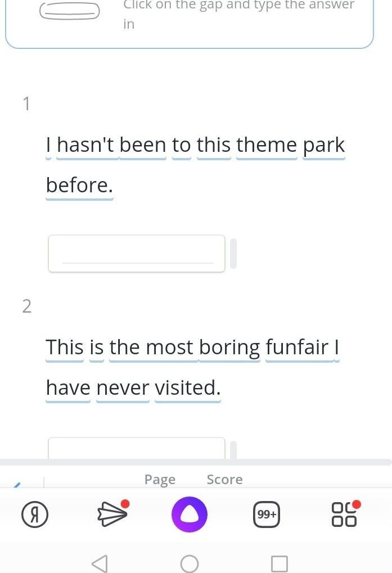
Task: Tap the Yandex 'Я' home icon
Action: [x=34, y=515]
